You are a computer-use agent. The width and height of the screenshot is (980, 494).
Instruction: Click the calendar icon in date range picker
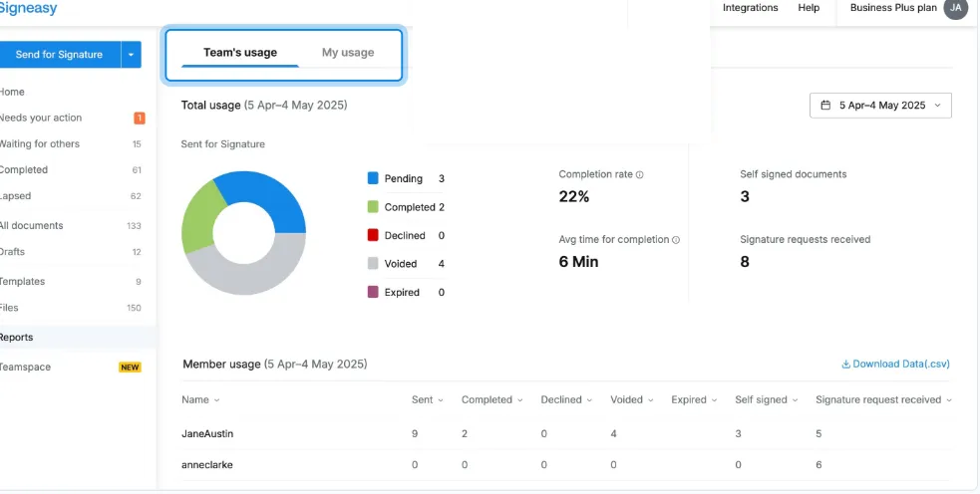(825, 105)
